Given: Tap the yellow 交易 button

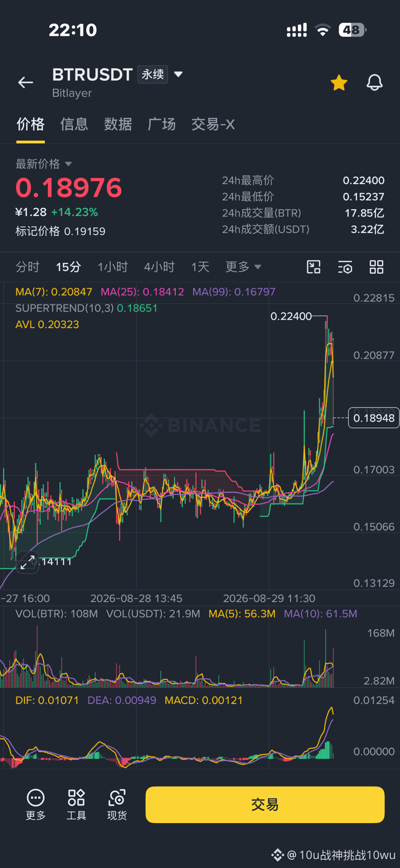Looking at the screenshot, I should tap(265, 805).
